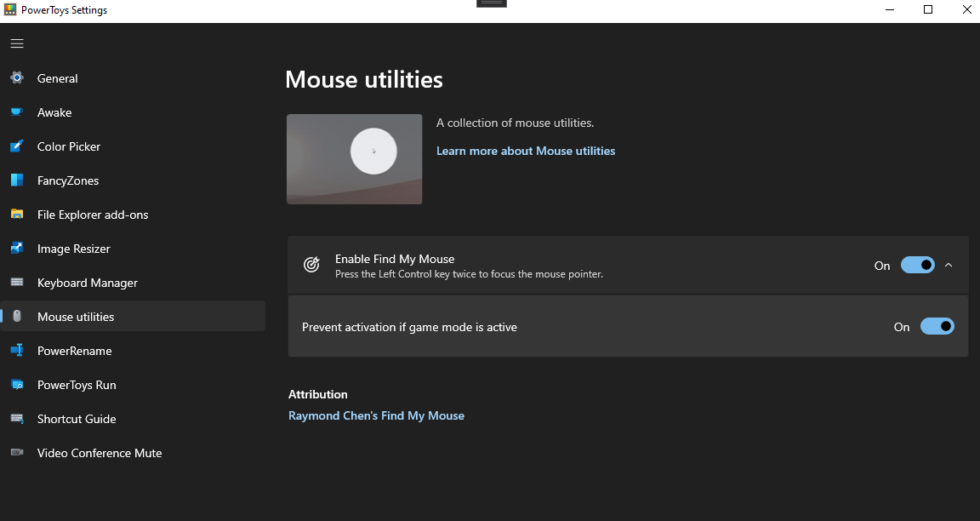Open PowerRename settings page
This screenshot has height=521, width=980.
point(133,351)
